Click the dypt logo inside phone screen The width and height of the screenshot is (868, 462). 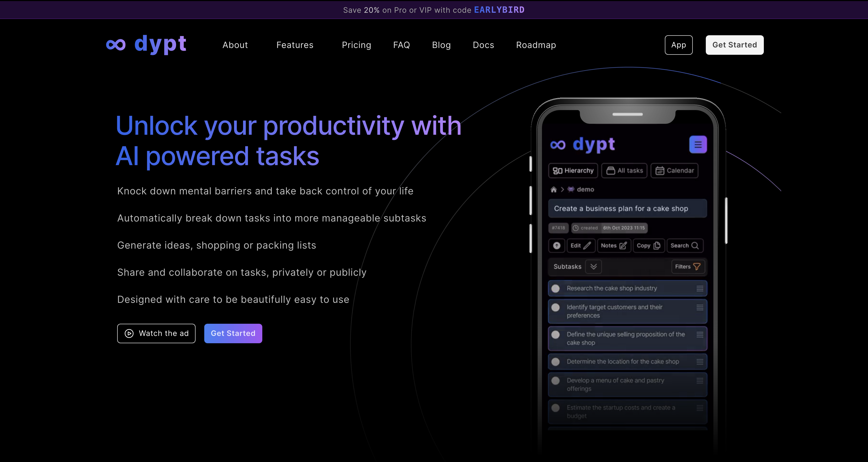[x=583, y=145]
